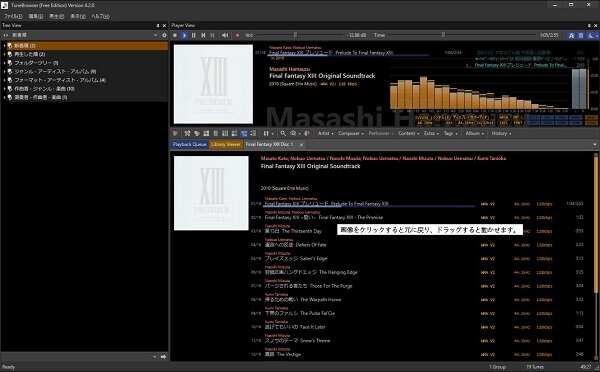600x372 pixels.
Task: Close the Final Fantasy XIII Disc 1 tab
Action: [x=301, y=145]
